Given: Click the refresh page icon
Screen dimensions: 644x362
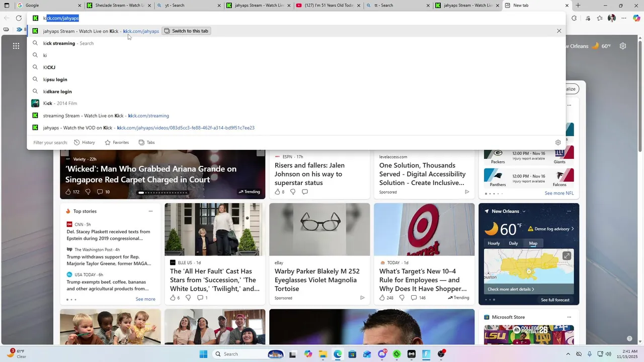Looking at the screenshot, I should (19, 18).
